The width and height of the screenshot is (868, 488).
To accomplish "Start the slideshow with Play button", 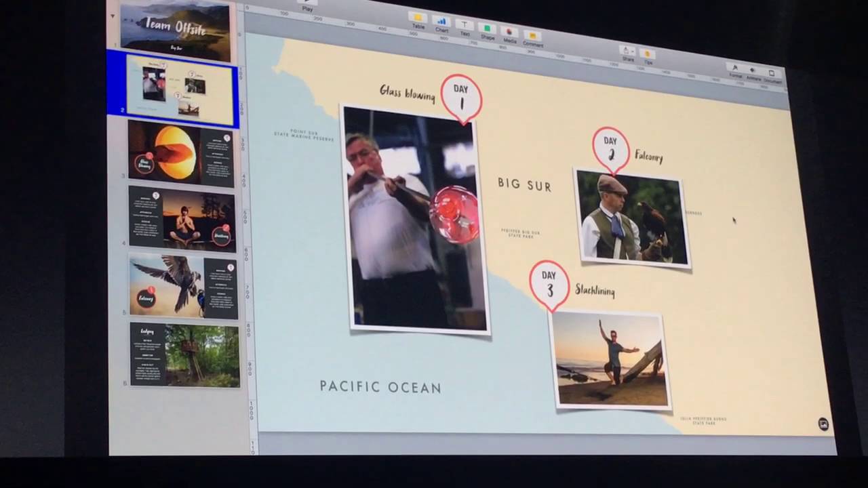I will pos(307,5).
